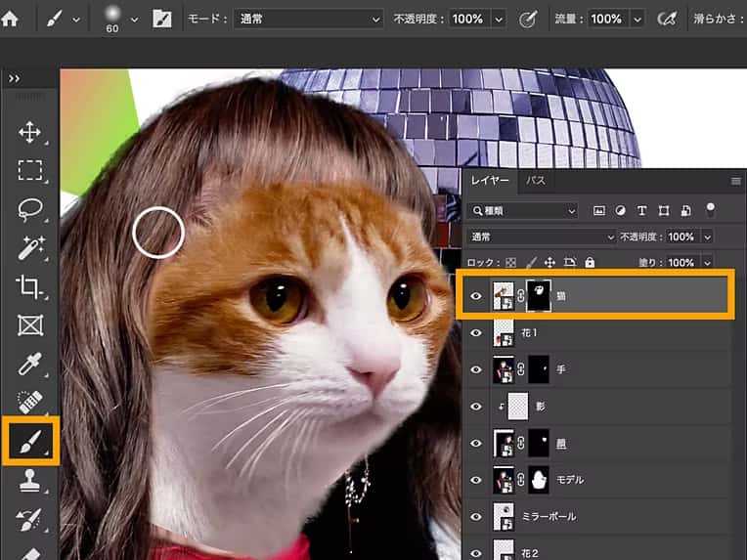This screenshot has height=560, width=747.
Task: Hide the 顔 layer
Action: tap(476, 443)
